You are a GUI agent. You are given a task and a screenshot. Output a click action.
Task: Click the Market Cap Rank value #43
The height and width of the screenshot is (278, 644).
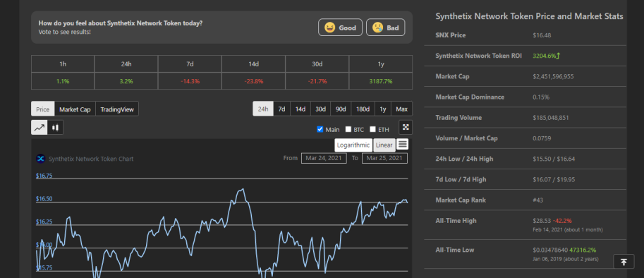tap(538, 200)
